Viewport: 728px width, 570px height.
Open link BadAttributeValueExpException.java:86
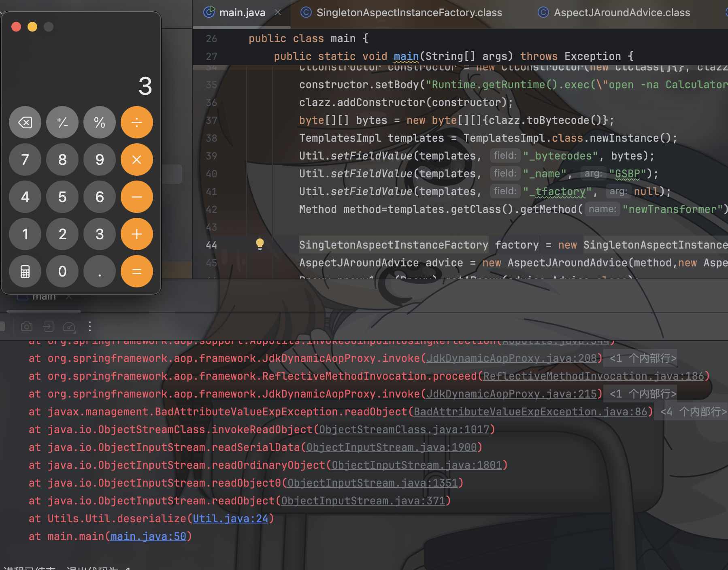click(x=530, y=412)
